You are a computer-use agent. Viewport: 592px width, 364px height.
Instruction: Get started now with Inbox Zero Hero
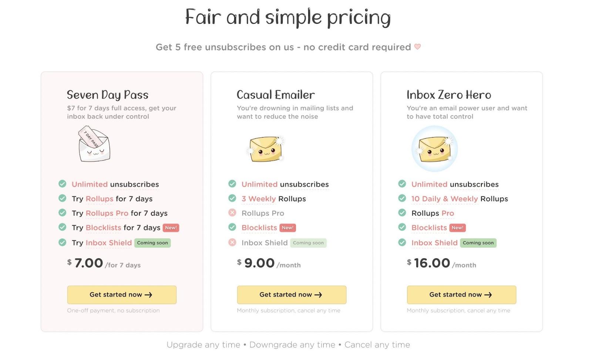pyautogui.click(x=461, y=295)
